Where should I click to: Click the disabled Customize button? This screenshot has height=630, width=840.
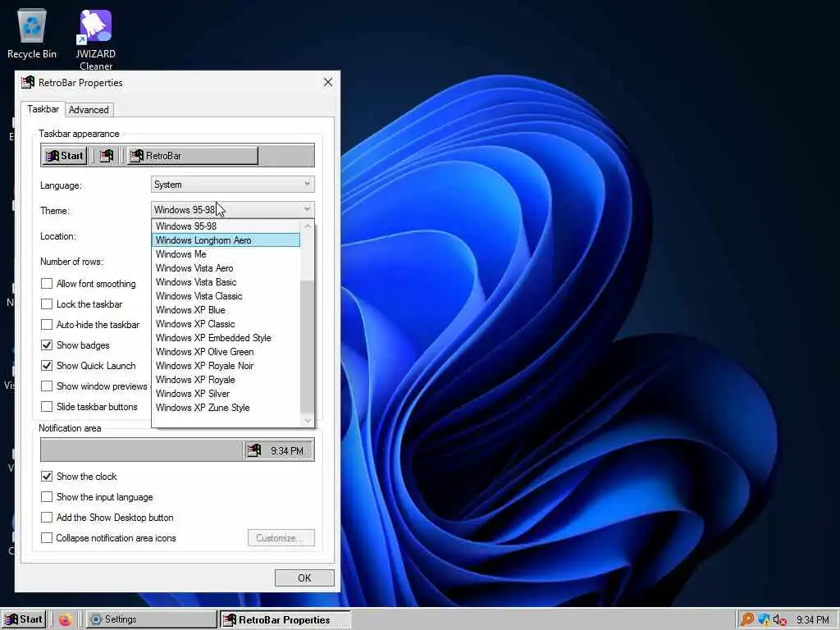[281, 538]
